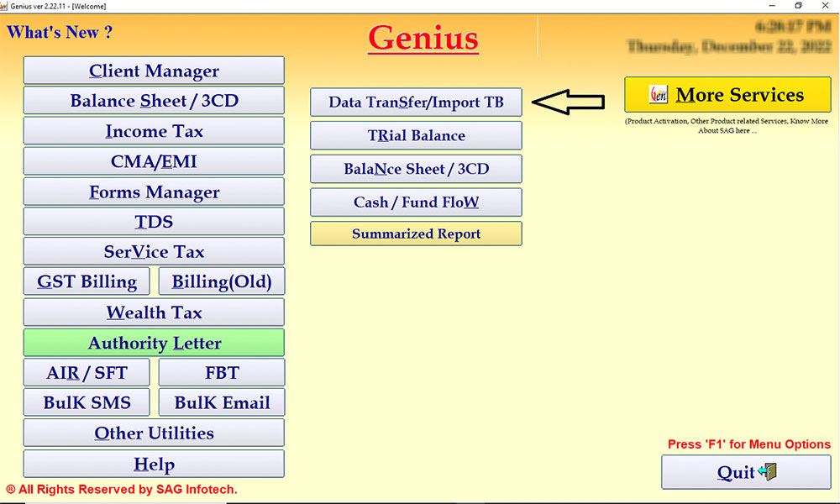This screenshot has width=840, height=504.
Task: Open the Billing(Old) module
Action: [221, 281]
